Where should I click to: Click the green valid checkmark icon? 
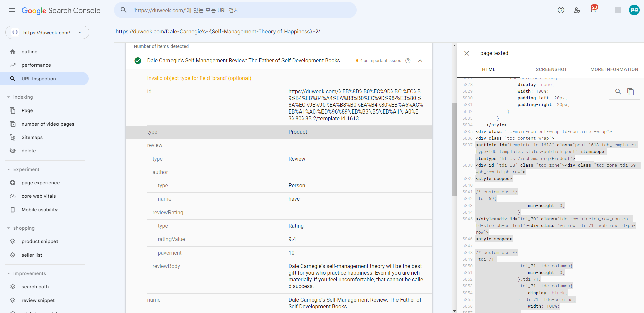(x=138, y=61)
